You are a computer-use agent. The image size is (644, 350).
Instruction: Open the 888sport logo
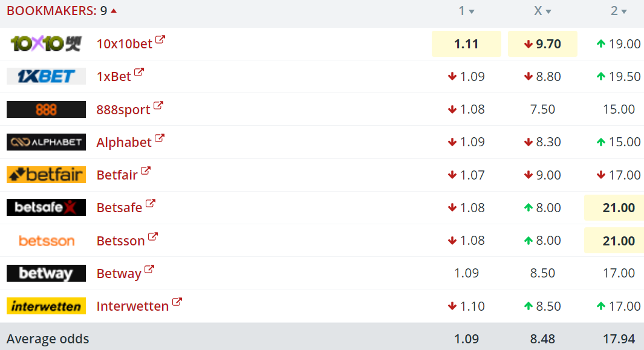pyautogui.click(x=46, y=109)
